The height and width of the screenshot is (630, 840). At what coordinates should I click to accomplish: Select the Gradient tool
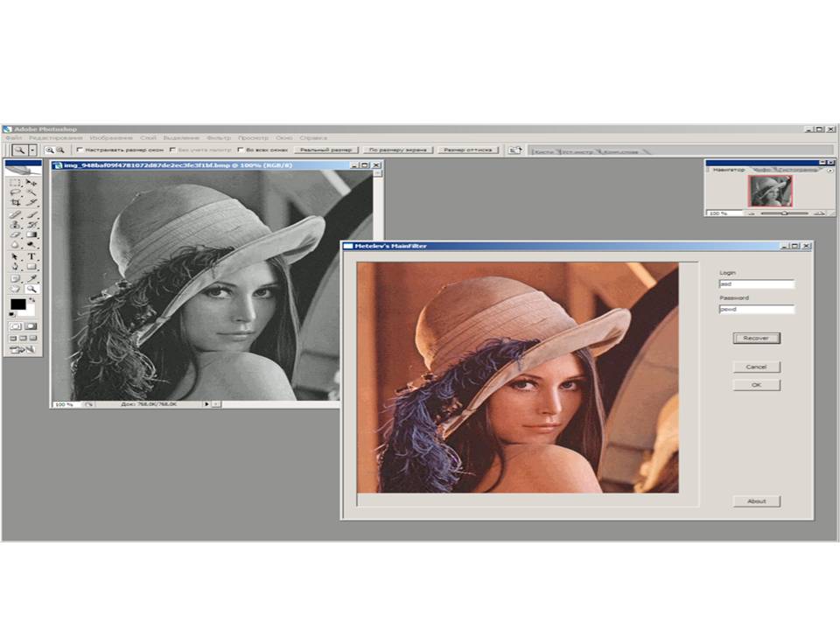point(31,234)
